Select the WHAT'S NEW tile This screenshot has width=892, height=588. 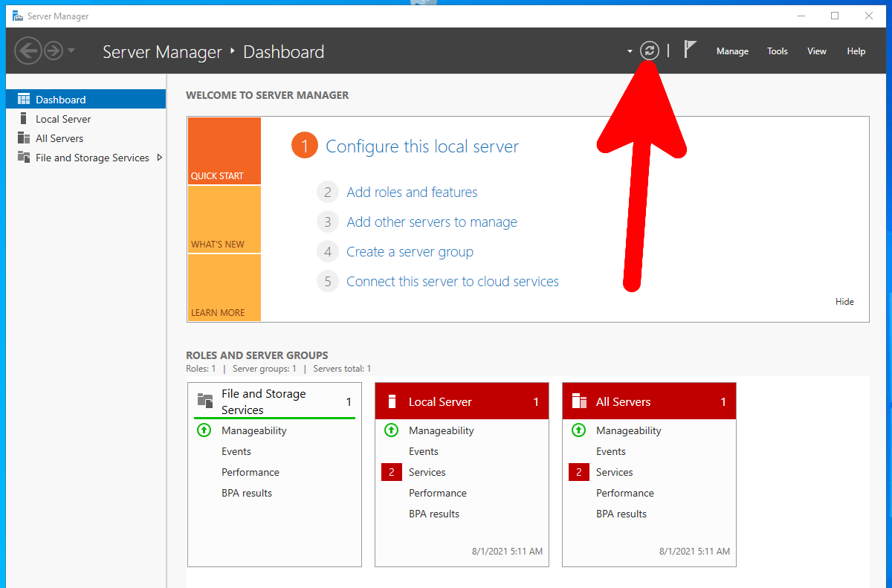click(x=224, y=219)
